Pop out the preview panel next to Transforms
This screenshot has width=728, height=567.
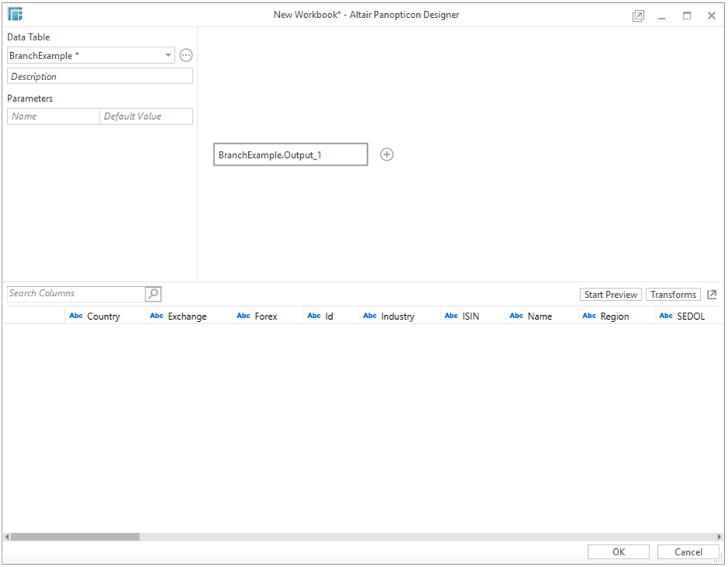tap(712, 294)
